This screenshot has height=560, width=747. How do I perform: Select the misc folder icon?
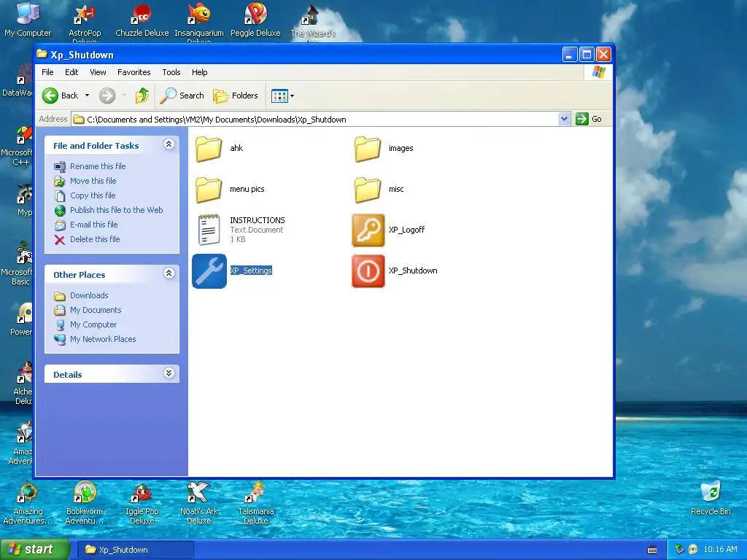click(368, 189)
